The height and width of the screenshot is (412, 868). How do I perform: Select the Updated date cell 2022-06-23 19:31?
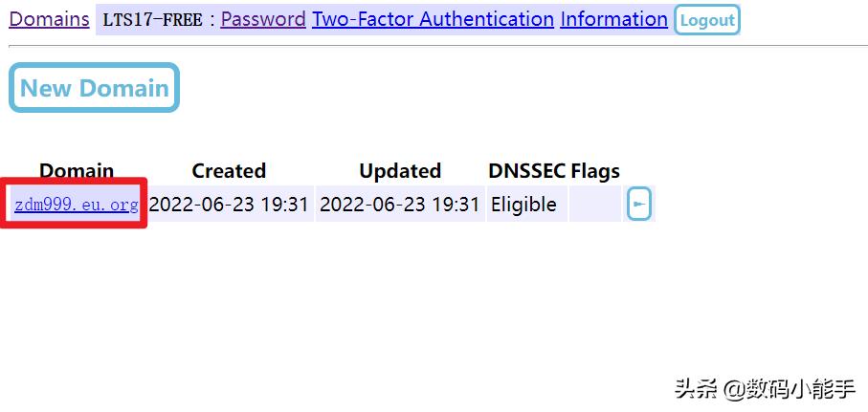tap(400, 205)
